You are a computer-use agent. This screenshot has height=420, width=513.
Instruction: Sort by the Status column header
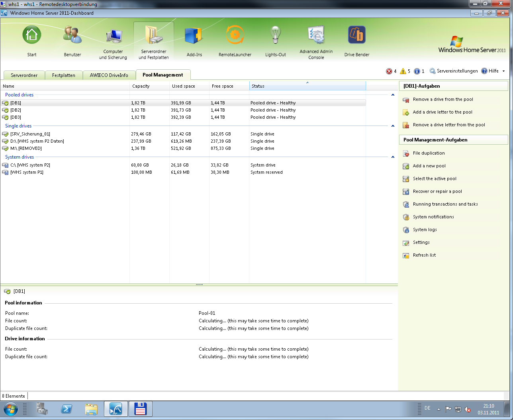point(307,86)
